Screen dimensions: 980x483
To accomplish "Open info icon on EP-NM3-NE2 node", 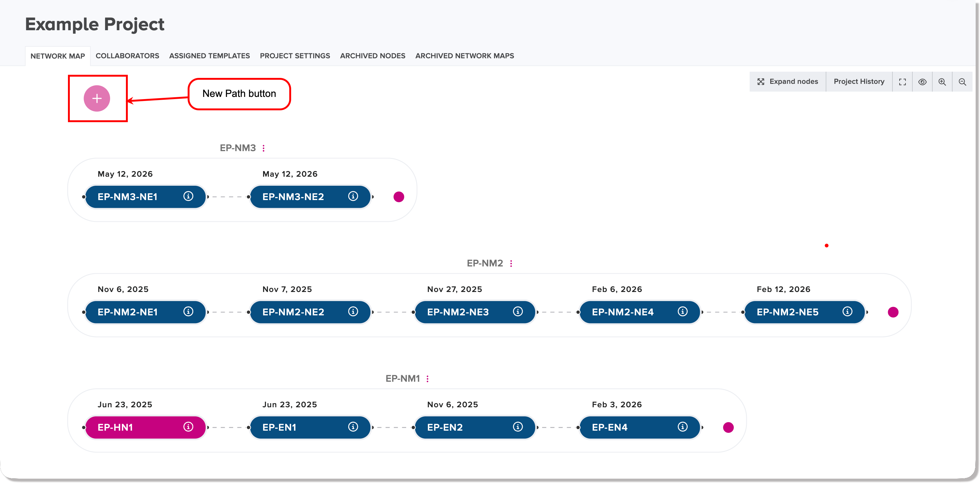I will point(353,196).
